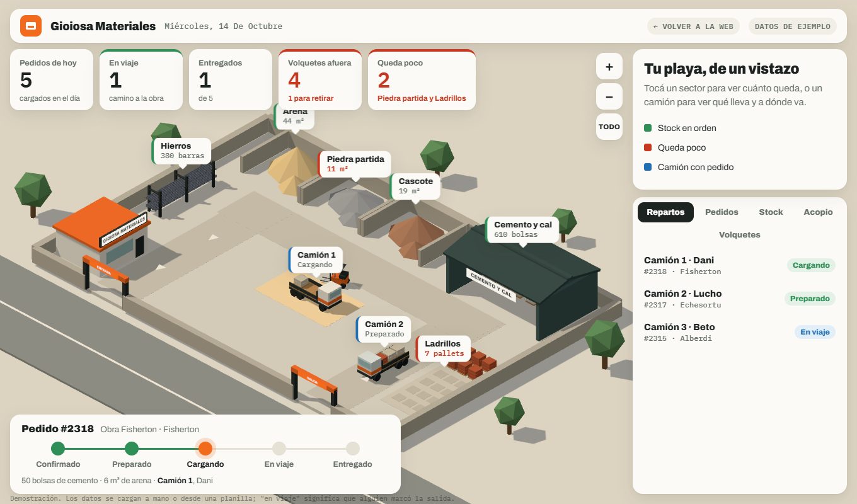Screen dimensions: 857x504
Task: Click the Preparado progress step dot
Action: pos(132,449)
